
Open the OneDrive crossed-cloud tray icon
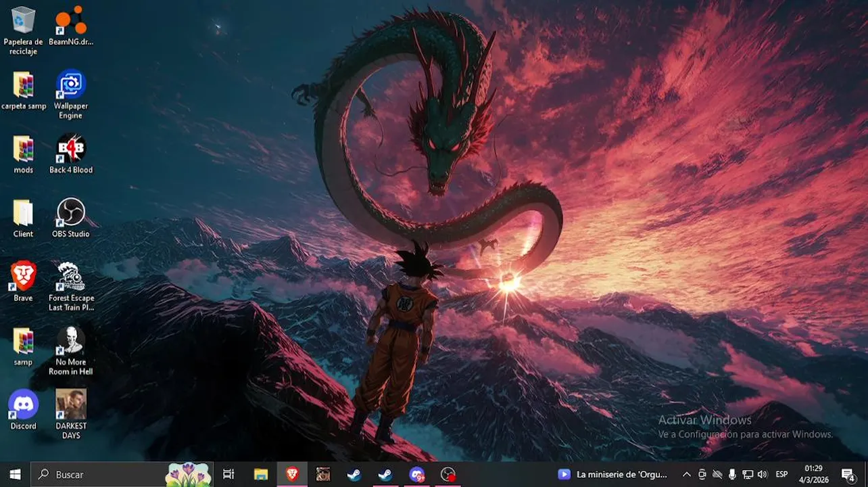pyautogui.click(x=717, y=474)
